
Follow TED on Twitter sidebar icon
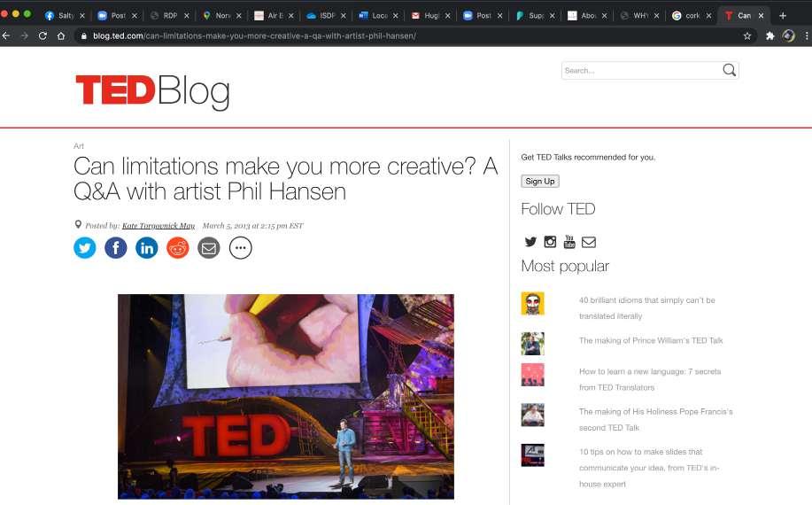coord(530,241)
